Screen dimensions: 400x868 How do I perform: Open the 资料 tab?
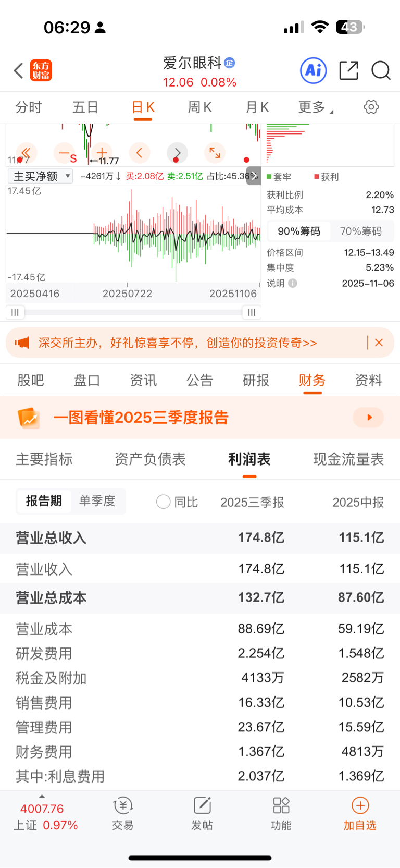click(x=368, y=381)
